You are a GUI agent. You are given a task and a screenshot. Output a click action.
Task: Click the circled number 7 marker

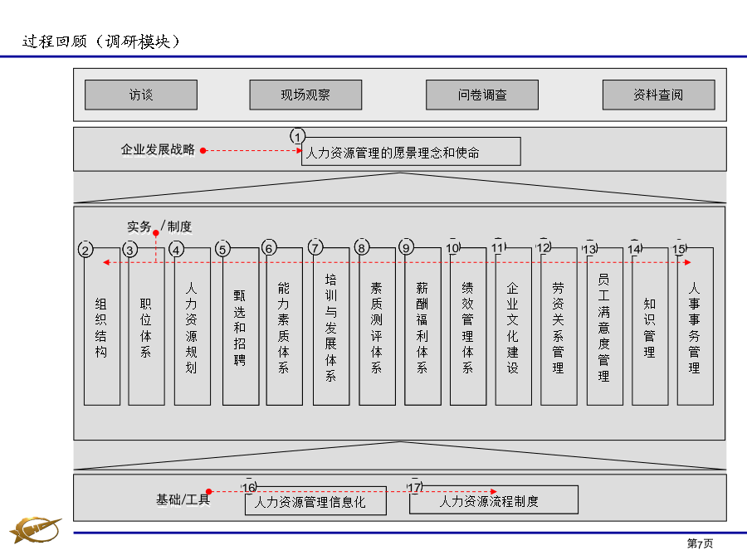point(315,247)
